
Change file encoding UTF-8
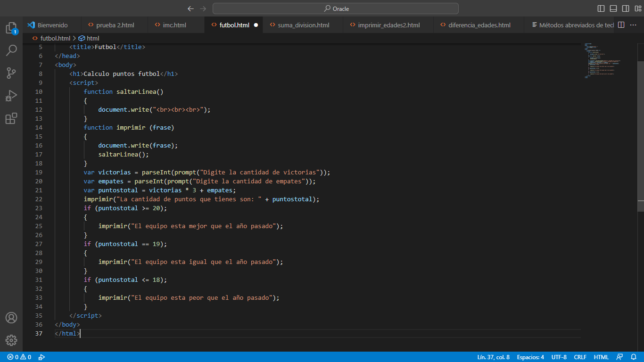point(559,357)
